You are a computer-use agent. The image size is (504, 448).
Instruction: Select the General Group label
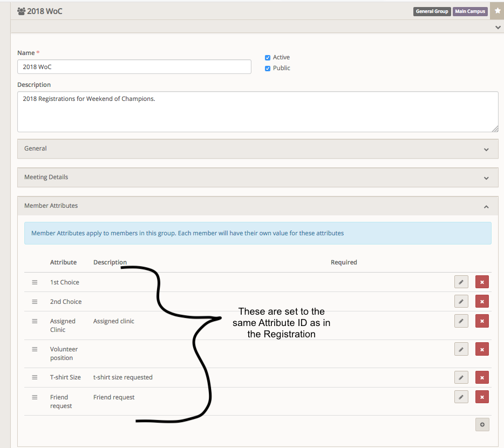pyautogui.click(x=432, y=11)
